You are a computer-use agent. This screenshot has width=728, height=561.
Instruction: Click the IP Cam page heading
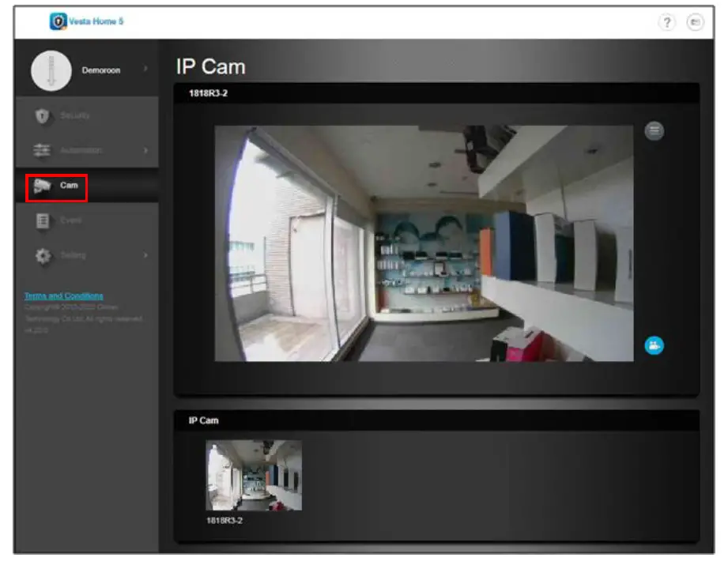pos(210,67)
